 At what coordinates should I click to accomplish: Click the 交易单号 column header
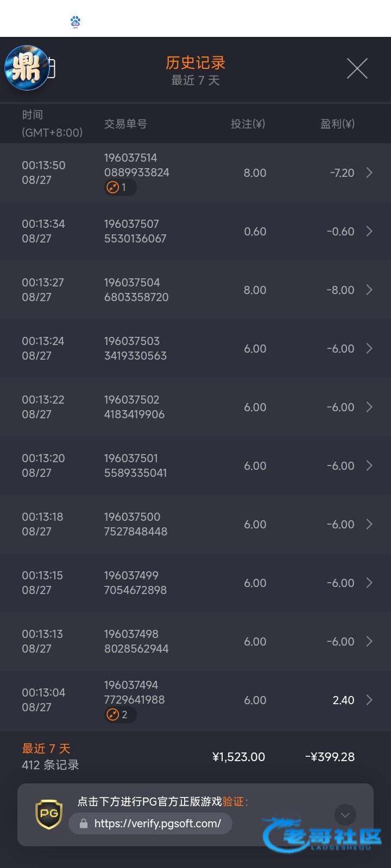(x=125, y=124)
